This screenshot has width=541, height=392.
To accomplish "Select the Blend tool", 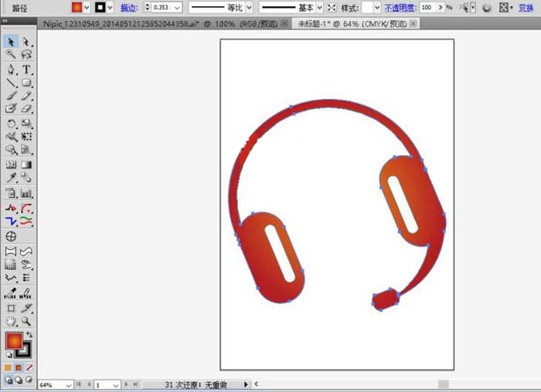I will pyautogui.click(x=26, y=178).
